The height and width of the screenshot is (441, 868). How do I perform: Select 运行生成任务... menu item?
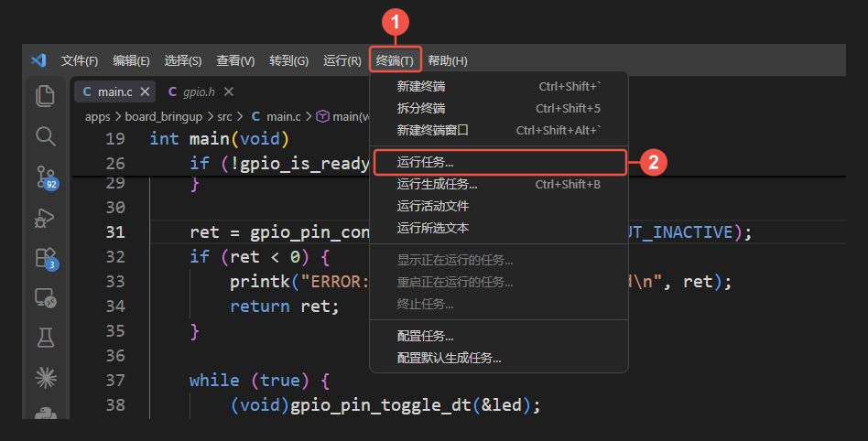tap(499, 184)
